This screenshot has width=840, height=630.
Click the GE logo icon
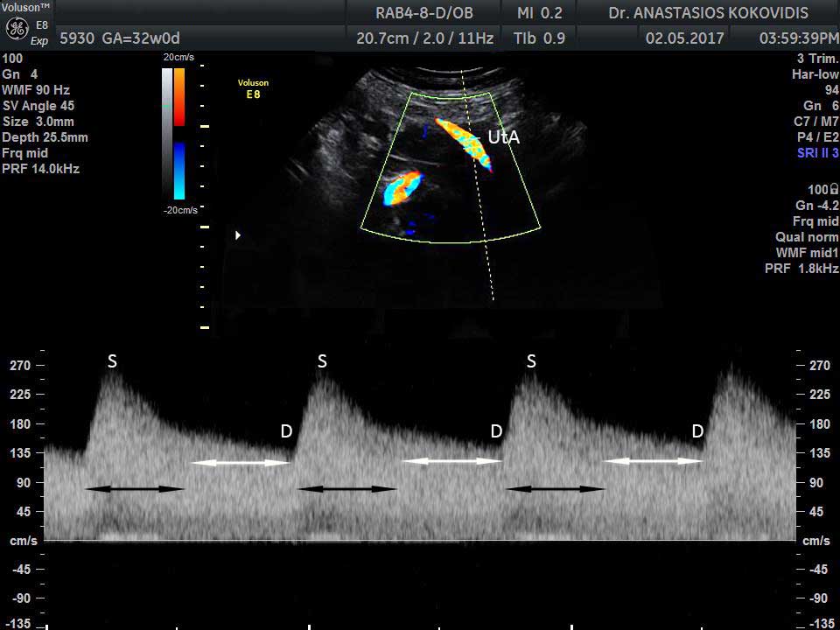click(x=17, y=29)
